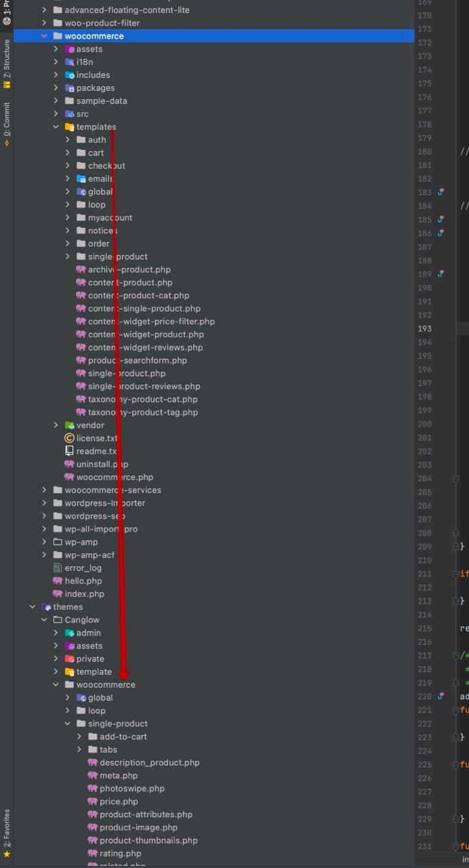Select the wp-all-import-pro folder
Screen dimensions: 469x868
tap(101, 529)
